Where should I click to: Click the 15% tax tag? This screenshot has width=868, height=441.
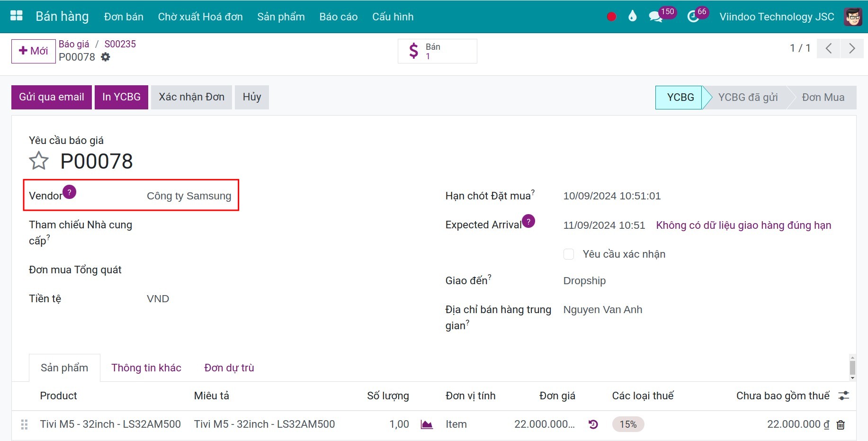pos(628,424)
